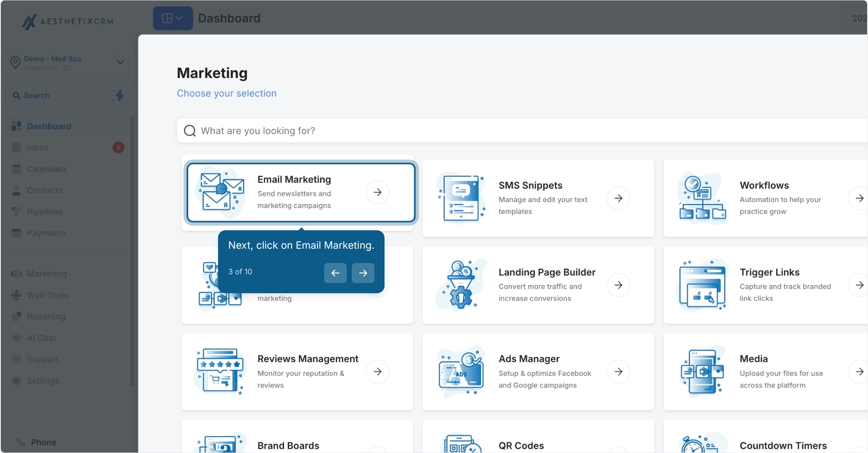The image size is (868, 453).
Task: Click 'Choose your selection' subtitle text
Action: pos(226,94)
